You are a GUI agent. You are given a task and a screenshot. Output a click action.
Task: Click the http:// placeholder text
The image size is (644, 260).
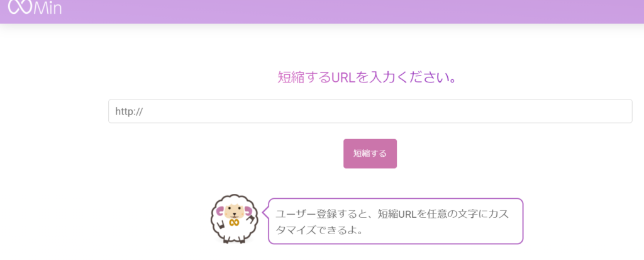tap(129, 111)
